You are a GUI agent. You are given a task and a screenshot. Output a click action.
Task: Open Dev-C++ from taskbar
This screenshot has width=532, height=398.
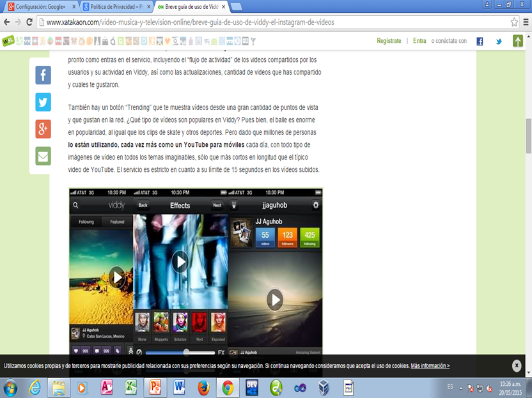252,388
